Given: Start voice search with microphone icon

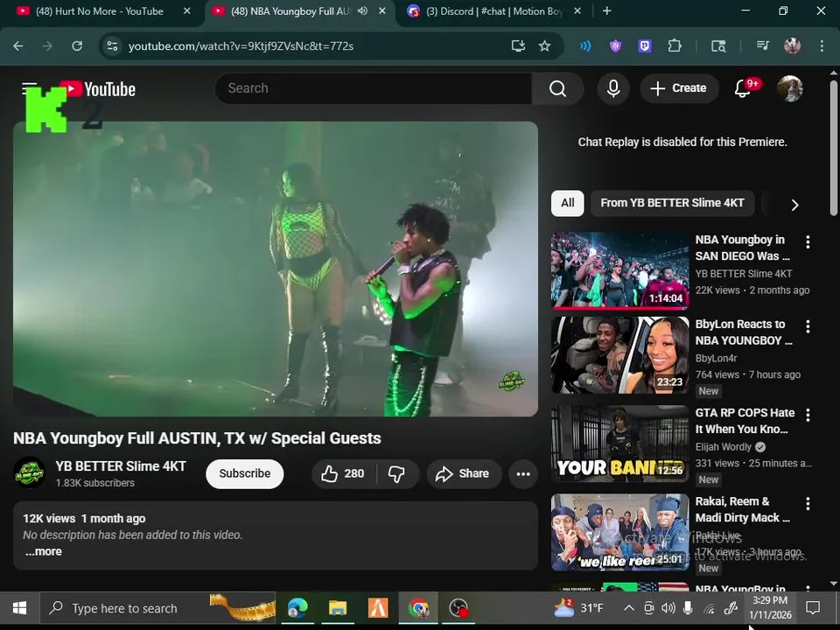Looking at the screenshot, I should [613, 88].
